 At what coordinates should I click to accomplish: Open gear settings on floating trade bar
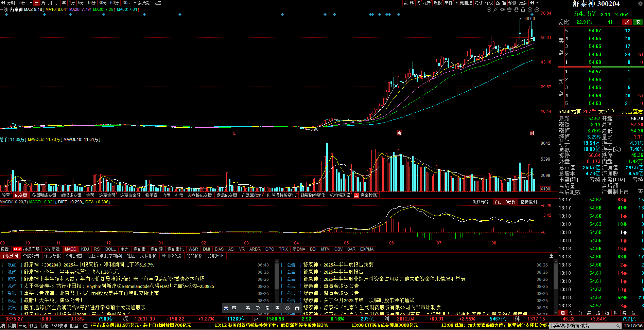pyautogui.click(x=288, y=308)
